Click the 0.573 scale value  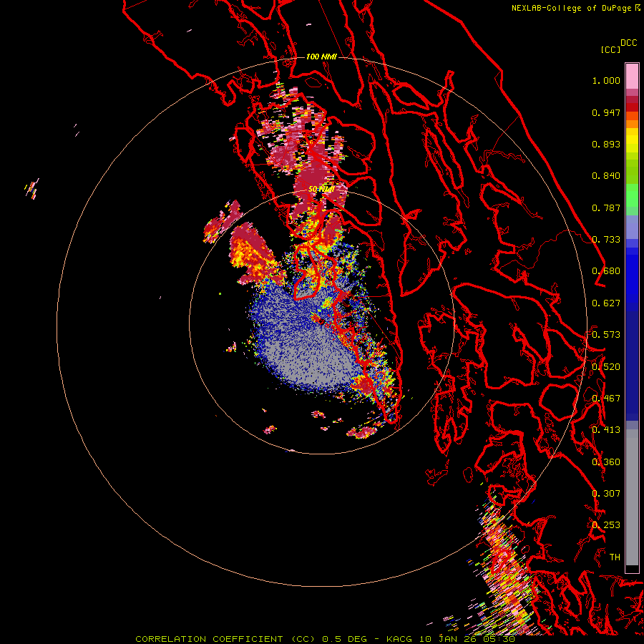[606, 335]
